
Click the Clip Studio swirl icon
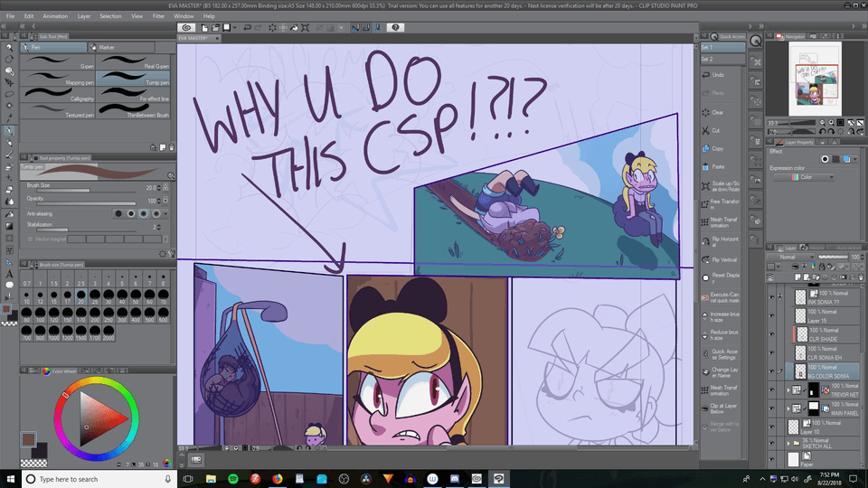click(x=187, y=28)
